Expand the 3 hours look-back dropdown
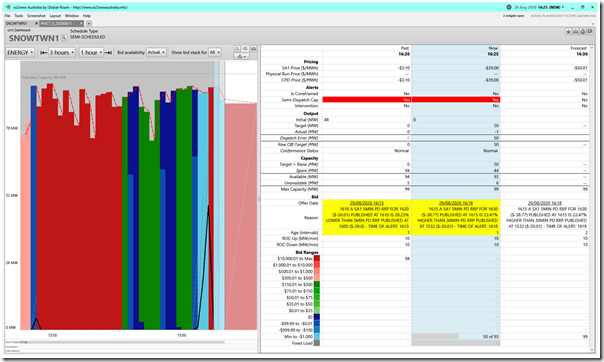 [x=62, y=52]
